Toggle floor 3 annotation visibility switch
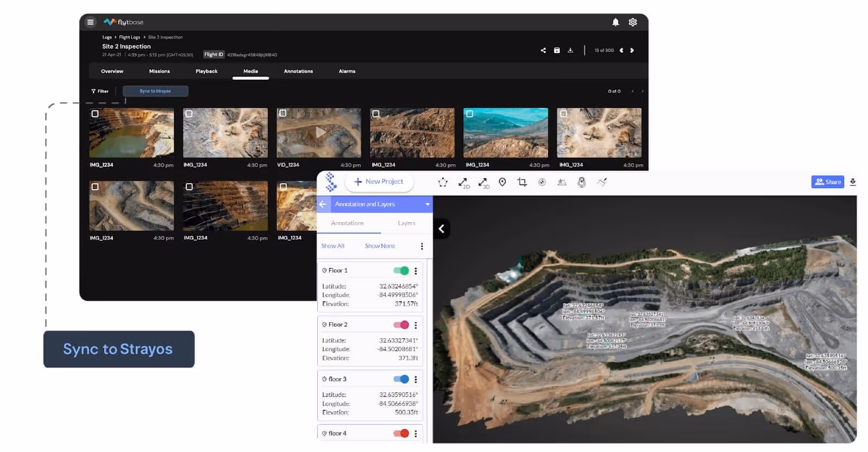 [x=401, y=379]
